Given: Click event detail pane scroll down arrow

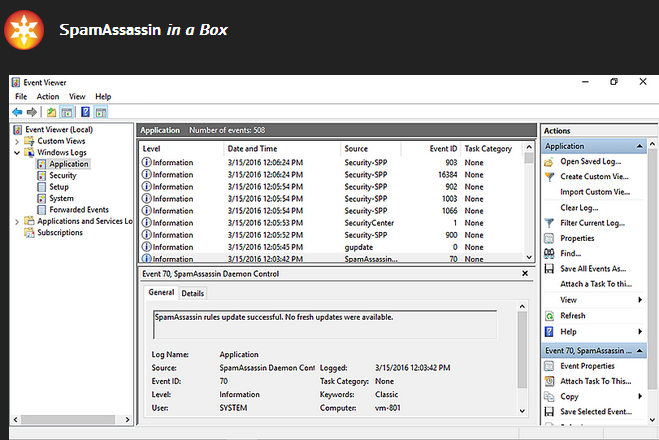Looking at the screenshot, I should click(x=522, y=411).
